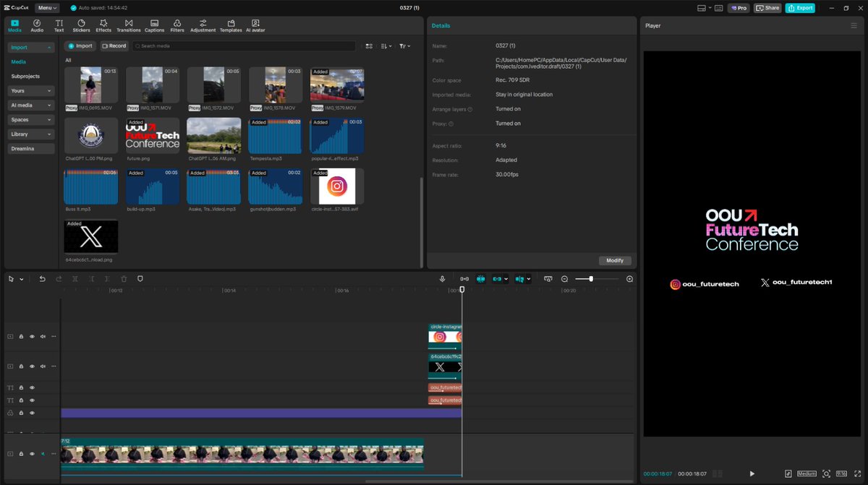Open the Filters panel

point(177,26)
